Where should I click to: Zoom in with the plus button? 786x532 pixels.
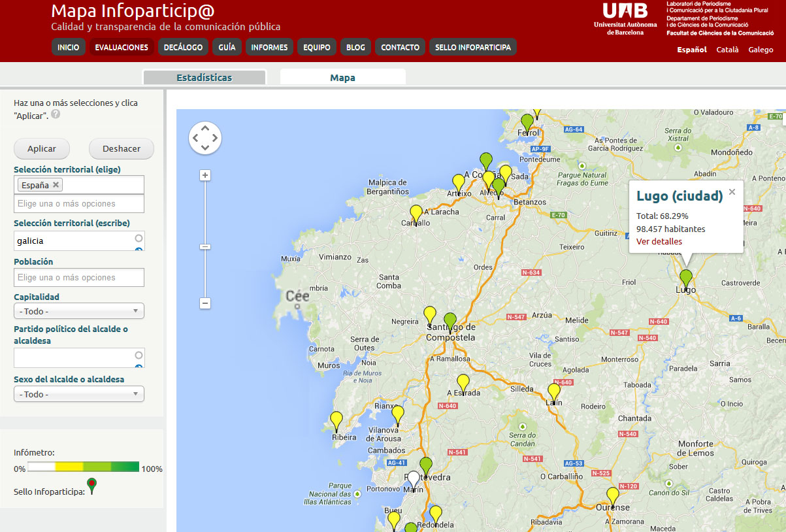click(x=205, y=175)
